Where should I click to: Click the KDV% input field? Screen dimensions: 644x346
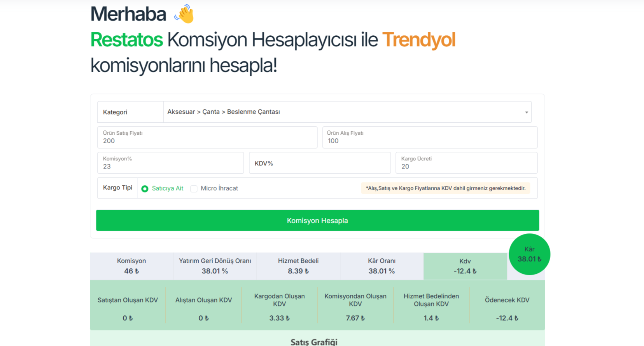pos(320,163)
